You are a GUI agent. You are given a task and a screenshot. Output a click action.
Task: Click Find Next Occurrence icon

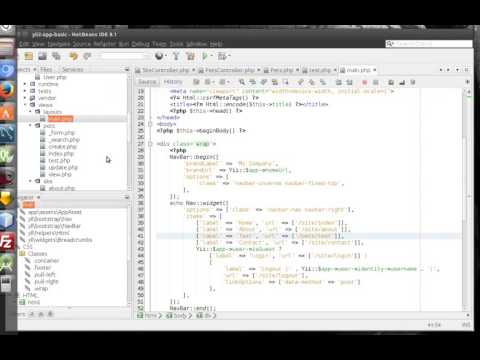pyautogui.click(x=263, y=82)
